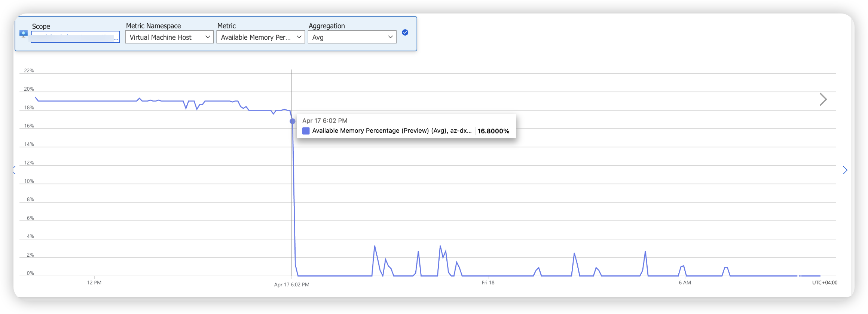Click the blue next arrow at right edge
This screenshot has width=868, height=314.
(x=845, y=170)
